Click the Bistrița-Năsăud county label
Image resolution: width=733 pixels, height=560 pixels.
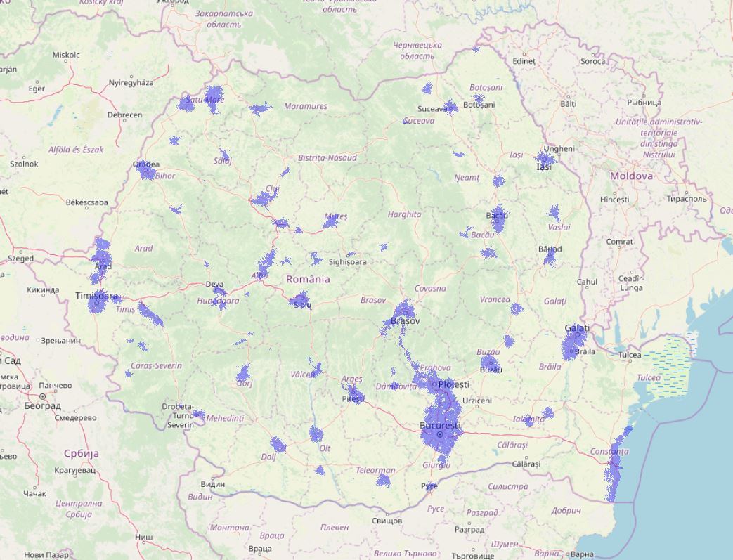(x=327, y=158)
